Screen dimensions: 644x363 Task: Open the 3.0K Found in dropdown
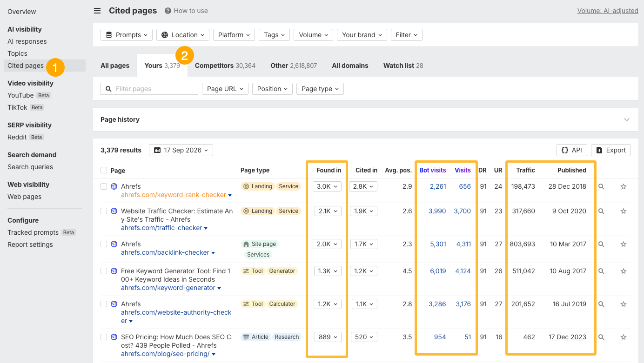[327, 186]
